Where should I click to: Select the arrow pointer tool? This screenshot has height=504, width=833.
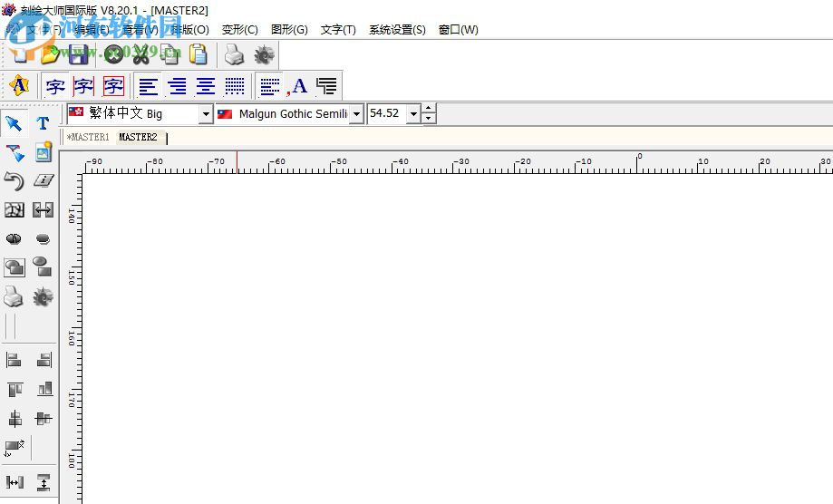(14, 124)
